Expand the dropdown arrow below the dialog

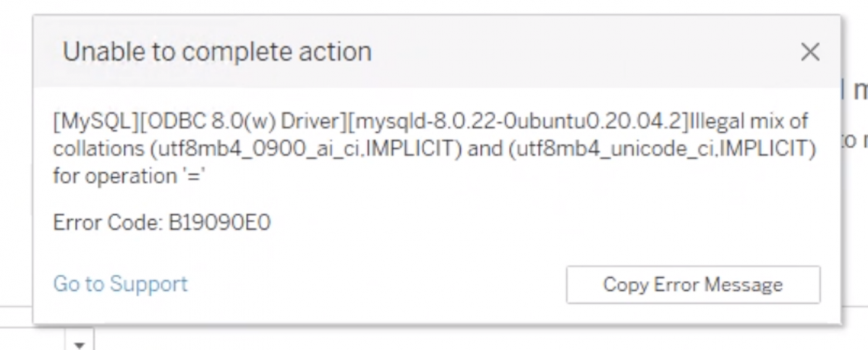pyautogui.click(x=80, y=343)
